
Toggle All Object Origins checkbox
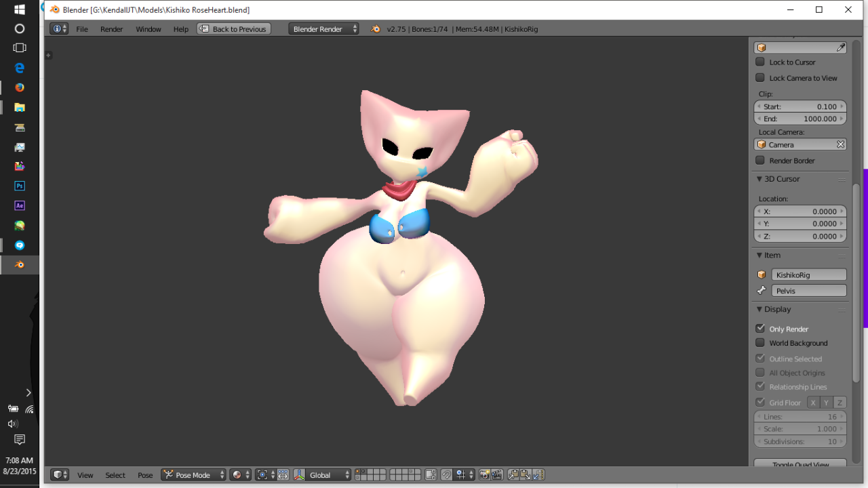(x=760, y=373)
